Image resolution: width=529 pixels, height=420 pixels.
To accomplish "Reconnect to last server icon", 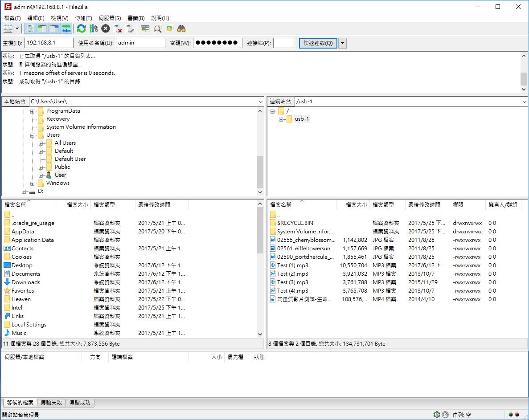I will 130,29.
